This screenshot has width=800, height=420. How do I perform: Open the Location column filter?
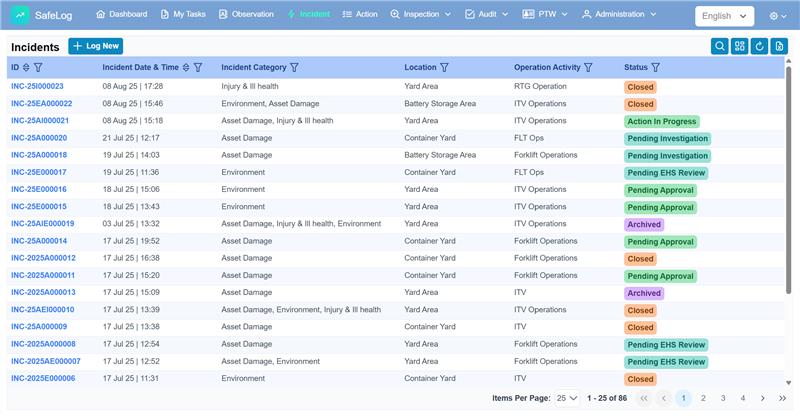pyautogui.click(x=444, y=68)
